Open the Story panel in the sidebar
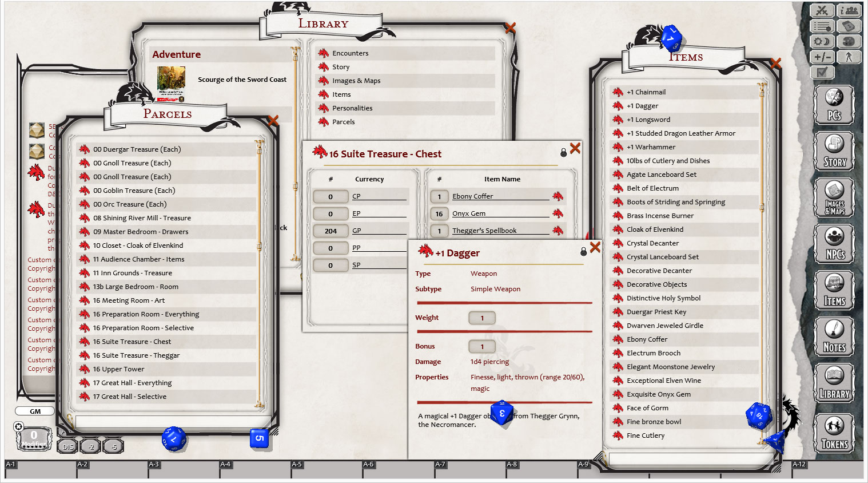Image resolution: width=868 pixels, height=483 pixels. (834, 151)
